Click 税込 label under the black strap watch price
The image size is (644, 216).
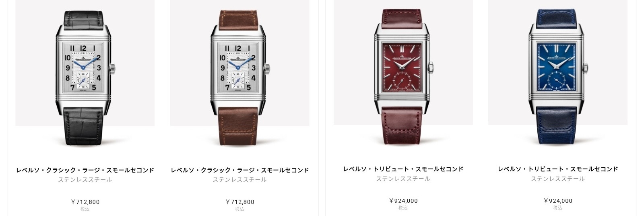pos(85,209)
